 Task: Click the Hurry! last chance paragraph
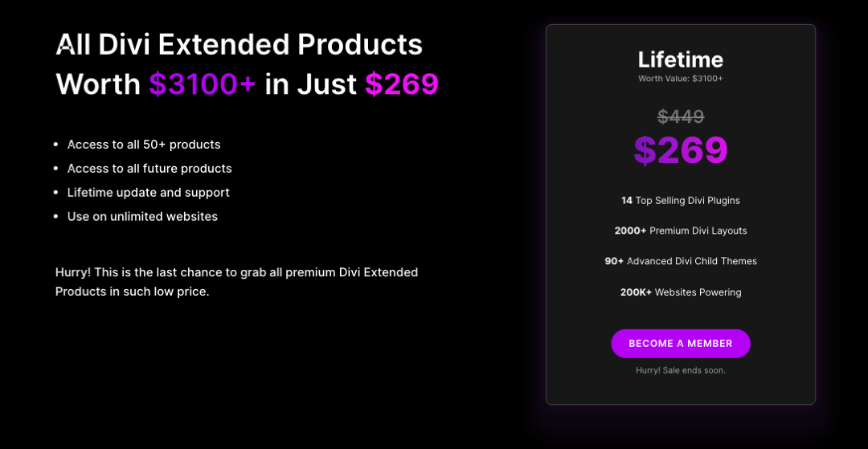pyautogui.click(x=236, y=282)
